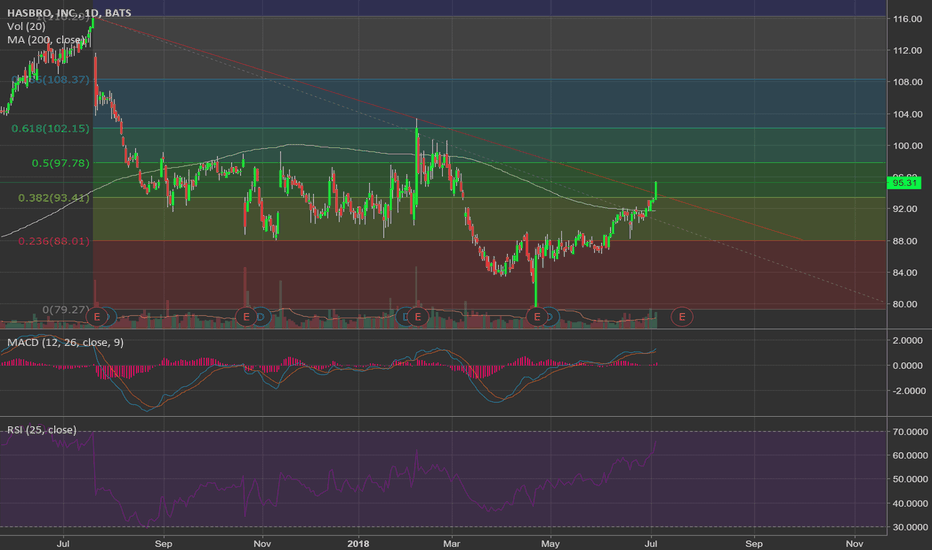The width and height of the screenshot is (932, 550).
Task: Open the earnings E marker in February 2018
Action: click(x=418, y=317)
